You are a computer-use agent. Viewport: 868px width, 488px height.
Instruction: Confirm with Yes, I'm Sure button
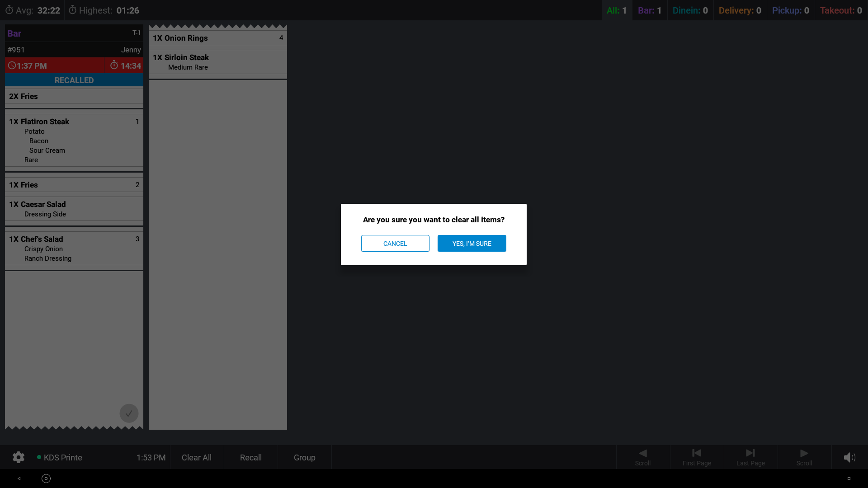[x=472, y=243]
